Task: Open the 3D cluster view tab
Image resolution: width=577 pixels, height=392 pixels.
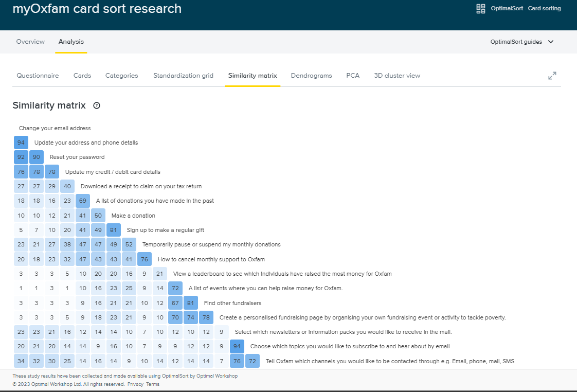Action: coord(397,76)
